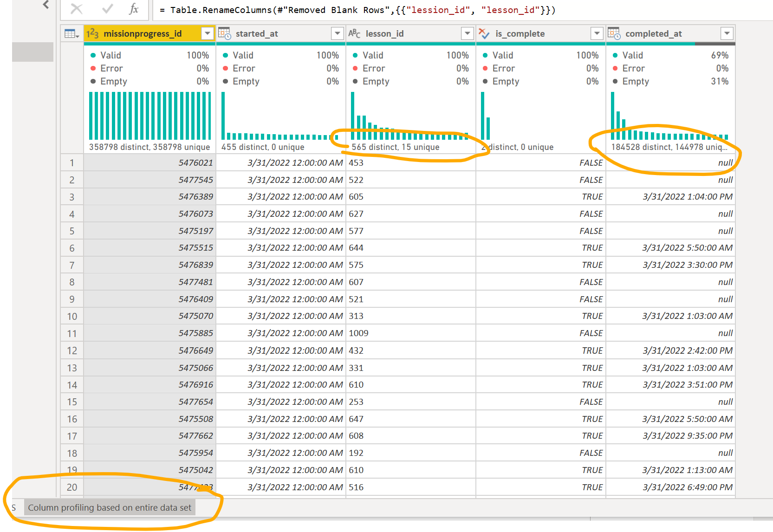The height and width of the screenshot is (532, 773).
Task: Click the '455 distinct, 0 unique' label
Action: click(263, 147)
